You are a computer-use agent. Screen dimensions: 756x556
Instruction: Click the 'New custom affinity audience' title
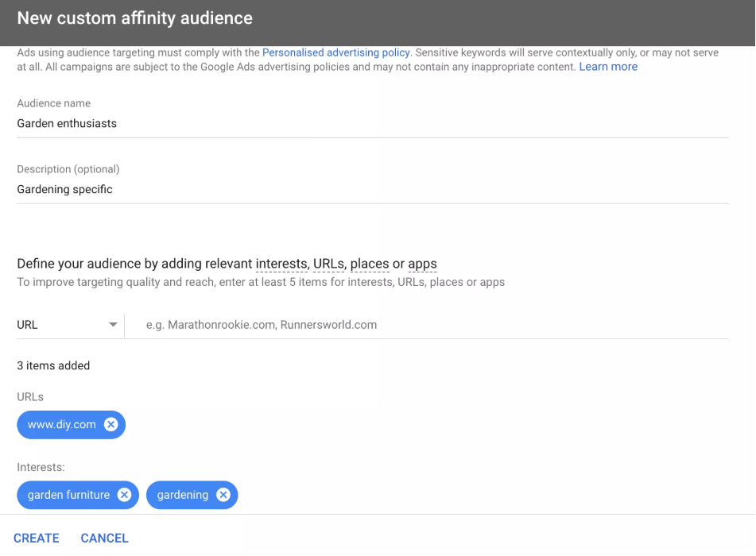[x=134, y=17]
